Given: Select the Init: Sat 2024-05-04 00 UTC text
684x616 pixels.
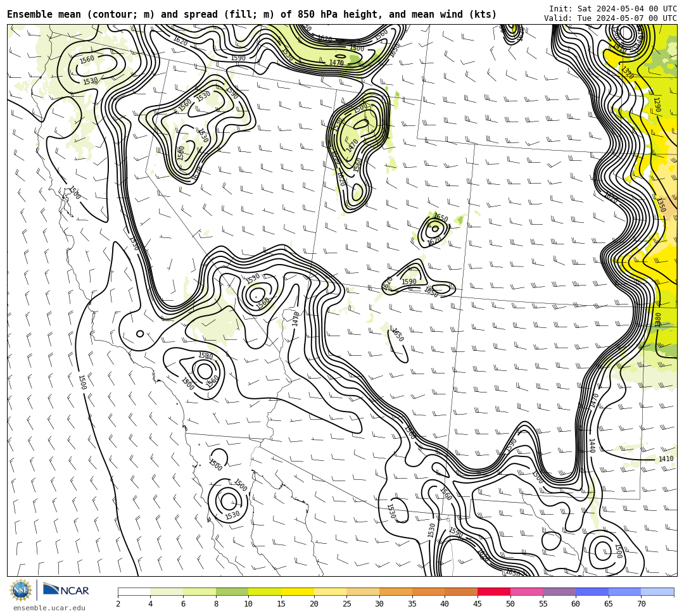Looking at the screenshot, I should point(613,8).
